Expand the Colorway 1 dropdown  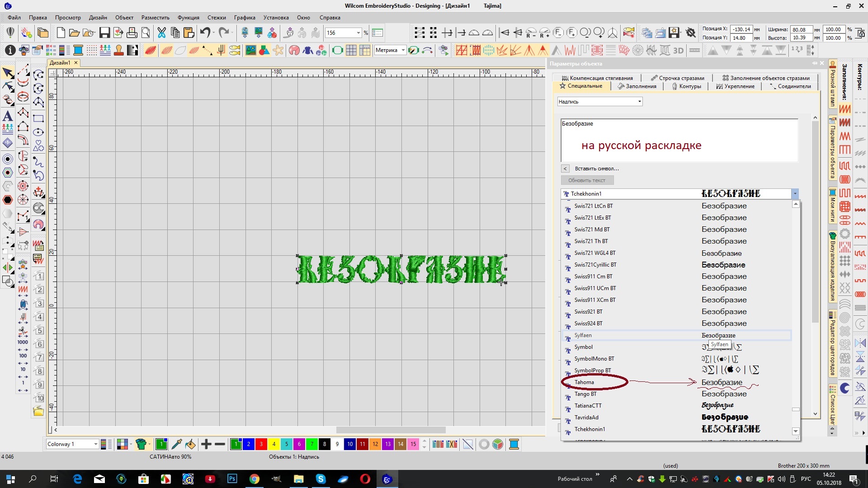[95, 445]
